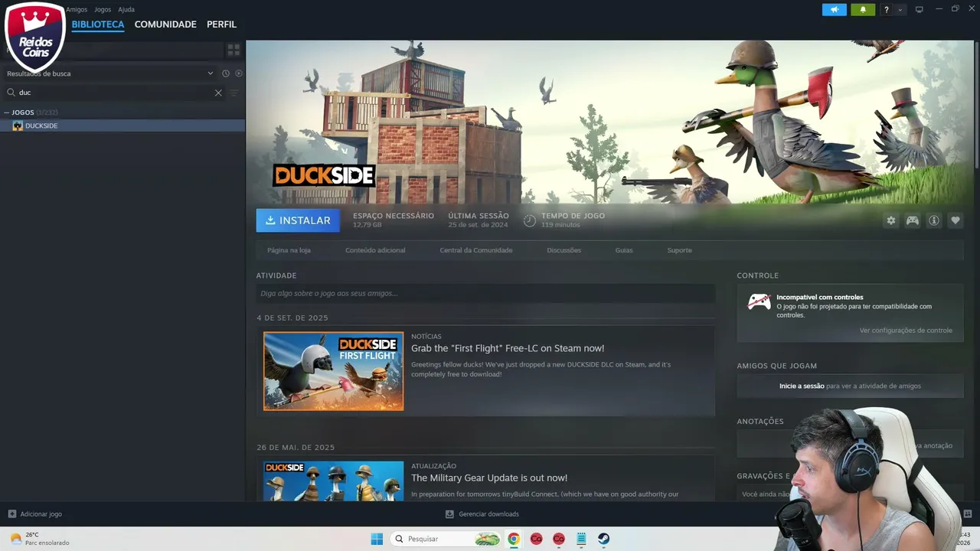Open the announcements megaphone button

pyautogui.click(x=834, y=10)
